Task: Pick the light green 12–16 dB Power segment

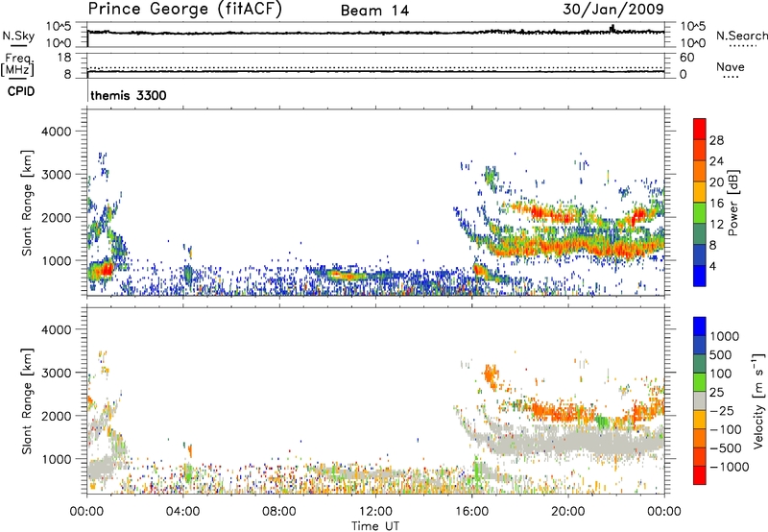Action: (x=700, y=213)
